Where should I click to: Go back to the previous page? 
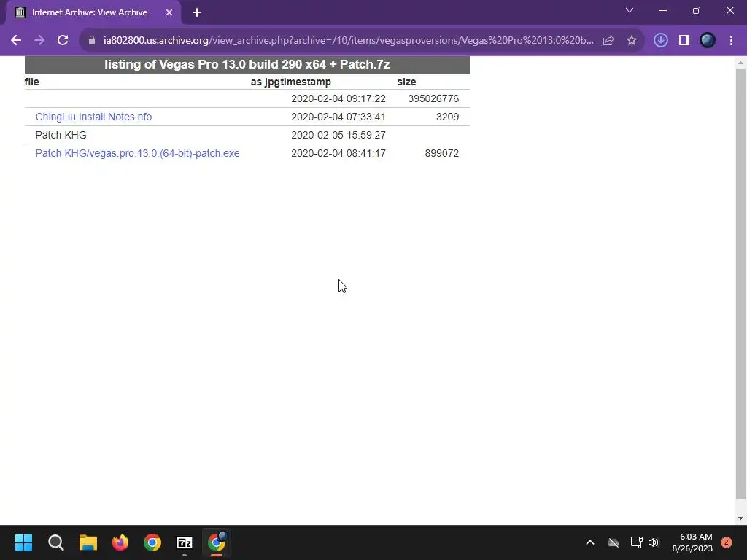tap(16, 41)
